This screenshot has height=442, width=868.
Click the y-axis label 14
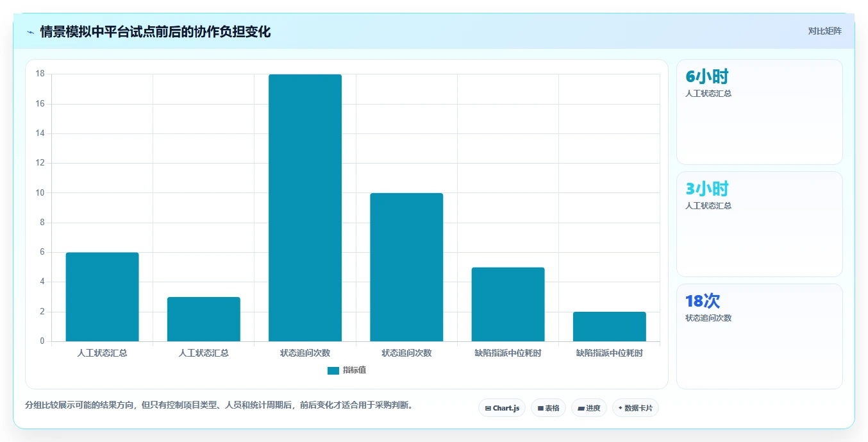pos(40,133)
